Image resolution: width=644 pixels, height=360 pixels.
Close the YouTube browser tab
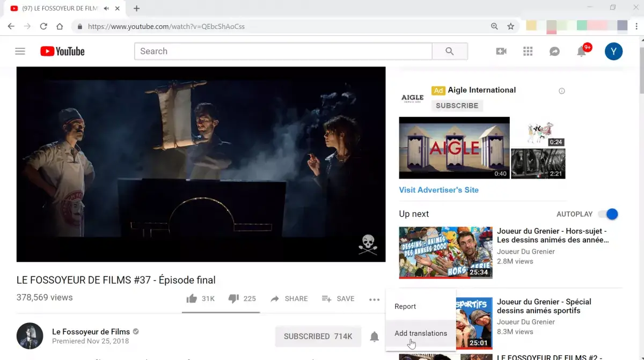[x=118, y=9]
